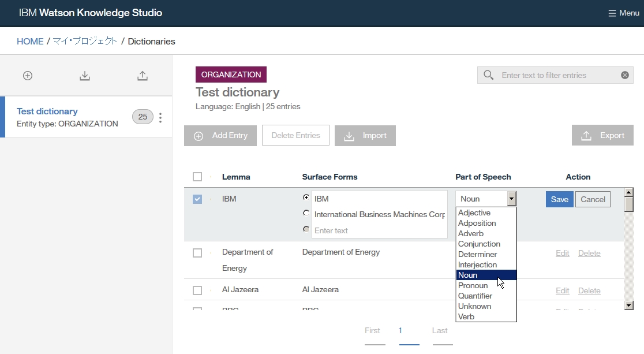Click the Export button
Image resolution: width=644 pixels, height=354 pixels.
pyautogui.click(x=602, y=135)
